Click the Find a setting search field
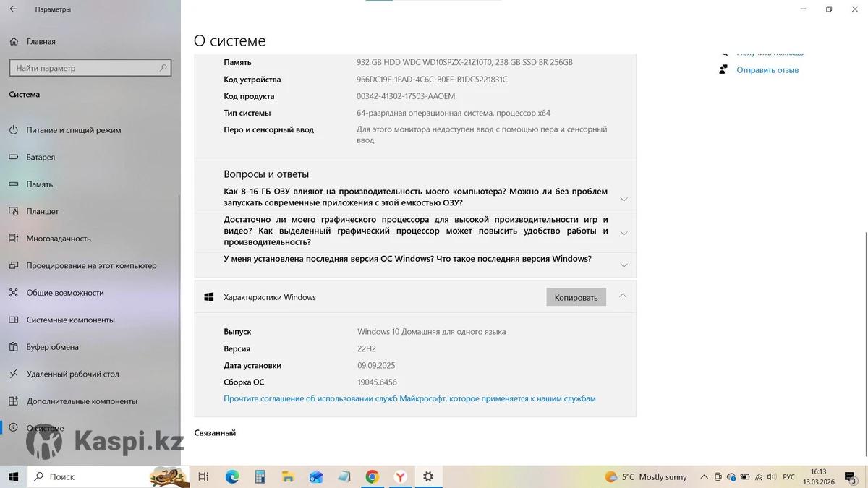 (x=83, y=68)
